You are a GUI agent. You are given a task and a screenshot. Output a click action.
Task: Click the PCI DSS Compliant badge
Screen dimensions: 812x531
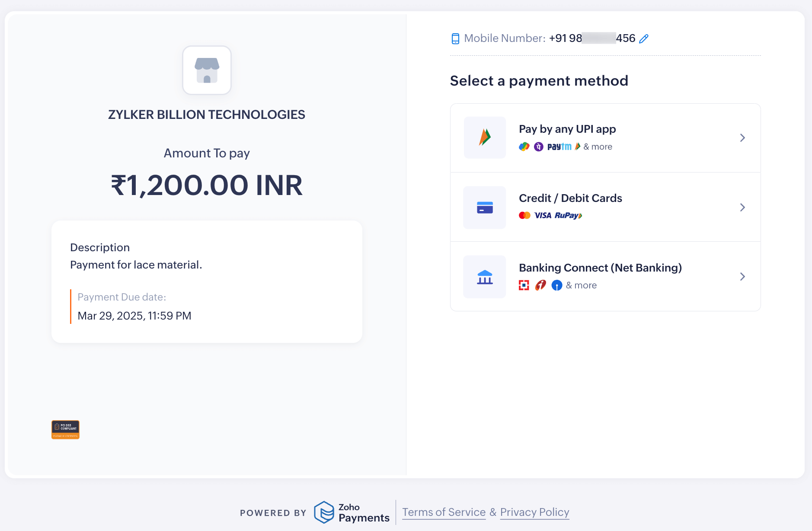pos(65,429)
